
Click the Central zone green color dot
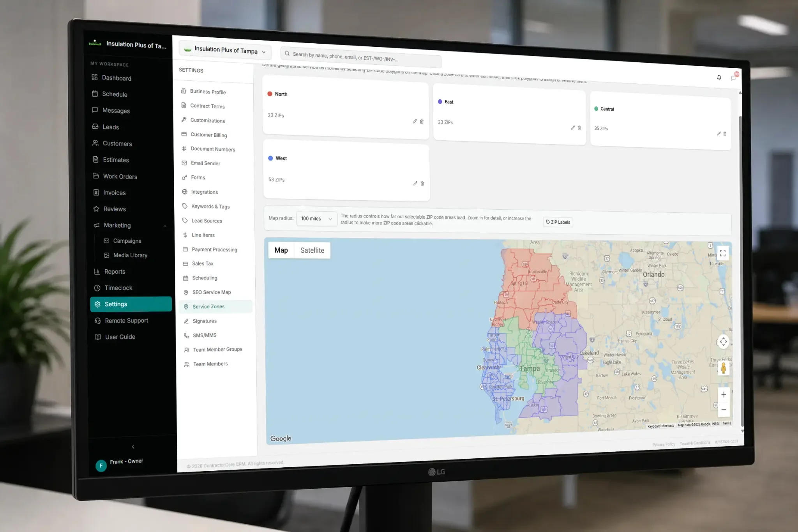(596, 109)
